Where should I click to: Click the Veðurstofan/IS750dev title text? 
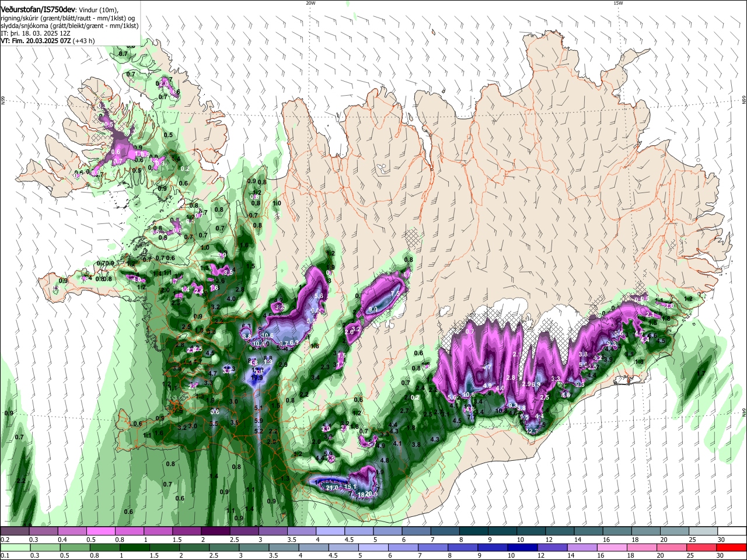[x=38, y=9]
